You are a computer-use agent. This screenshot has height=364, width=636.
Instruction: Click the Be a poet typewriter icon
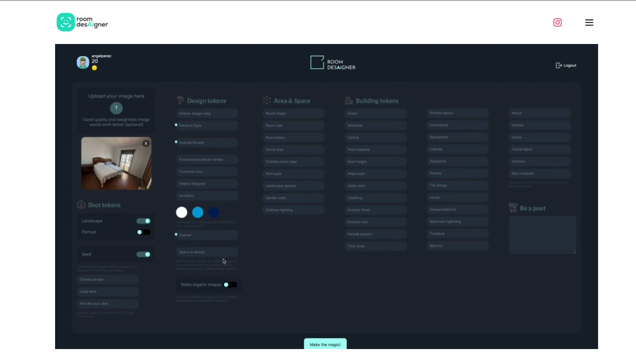pos(513,208)
